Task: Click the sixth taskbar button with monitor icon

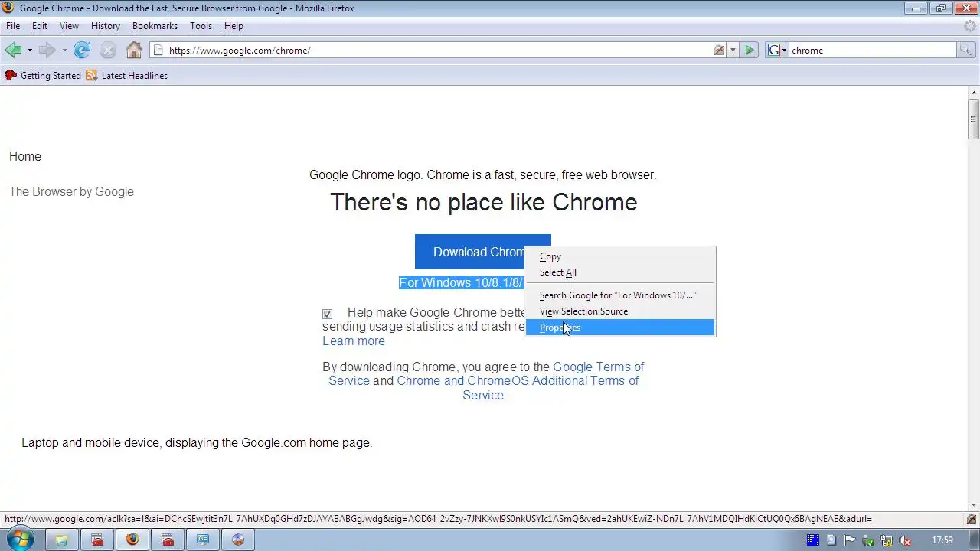Action: click(x=203, y=540)
